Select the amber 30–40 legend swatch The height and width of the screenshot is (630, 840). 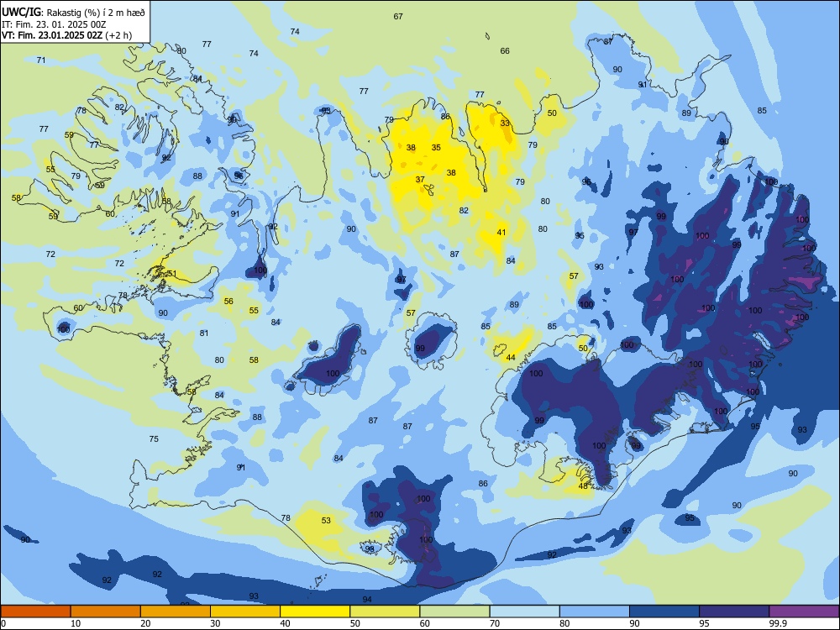click(245, 612)
